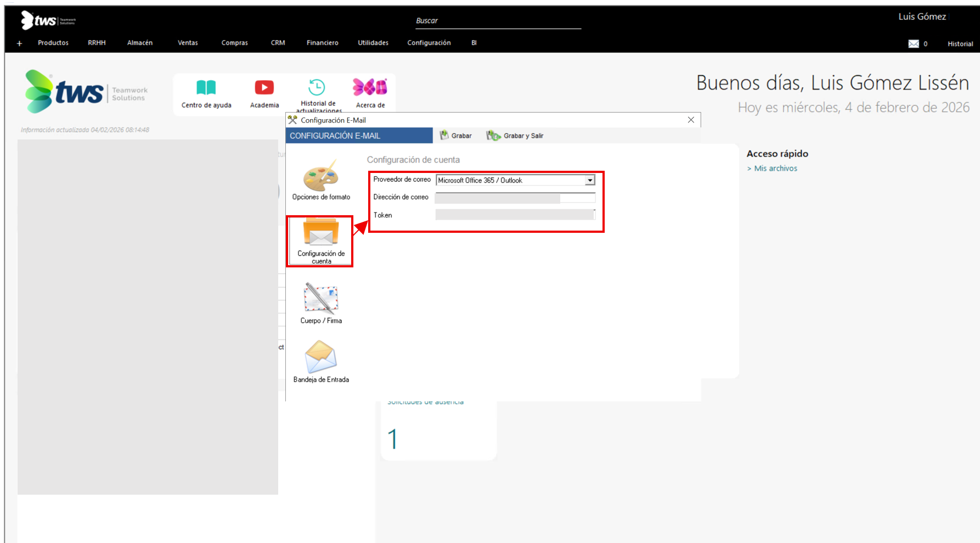The width and height of the screenshot is (980, 543).
Task: Open Bandeja de Entrada envelope icon
Action: tap(321, 357)
